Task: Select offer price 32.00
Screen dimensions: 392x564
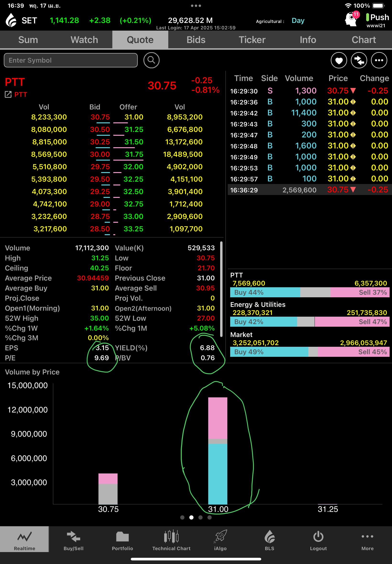Action: [133, 167]
